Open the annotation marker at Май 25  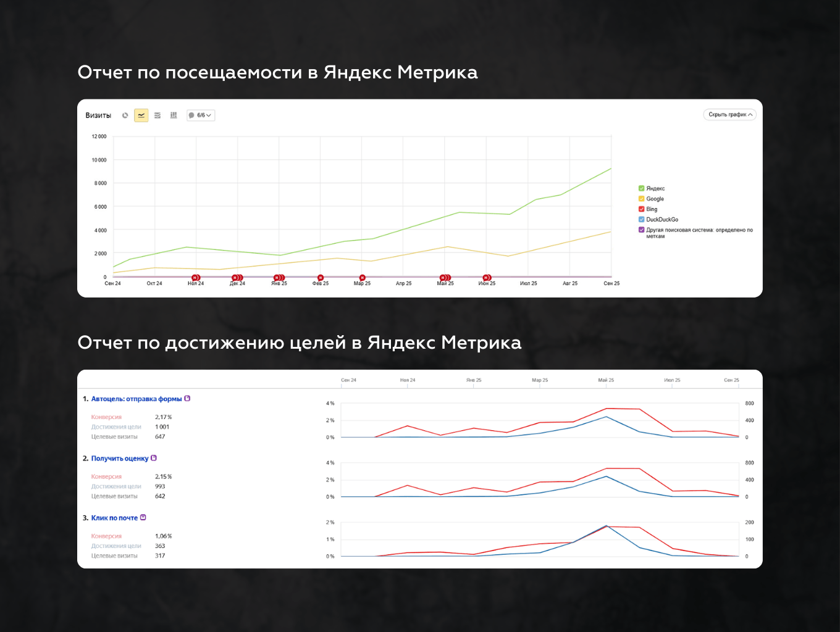point(445,278)
